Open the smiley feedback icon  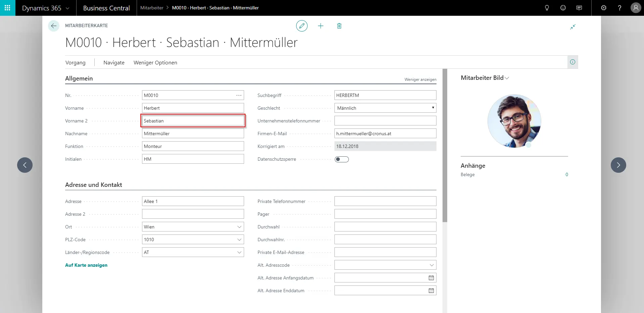click(x=563, y=8)
